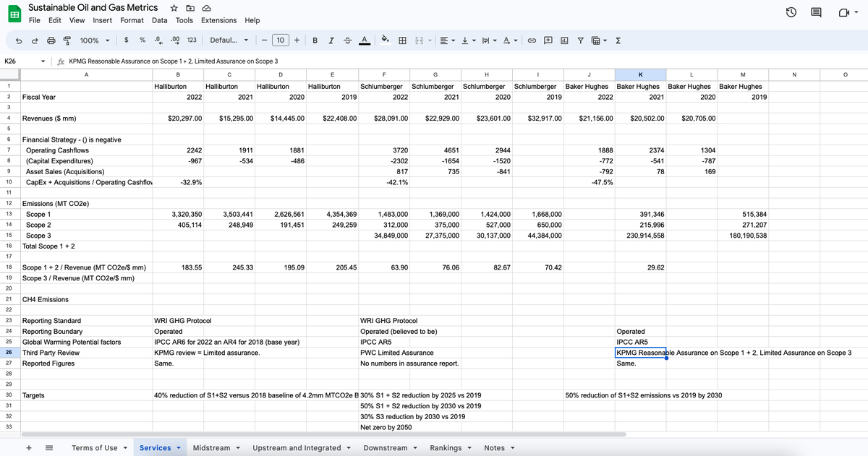Click the Star document icon
Image resolution: width=868 pixels, height=456 pixels.
point(175,7)
